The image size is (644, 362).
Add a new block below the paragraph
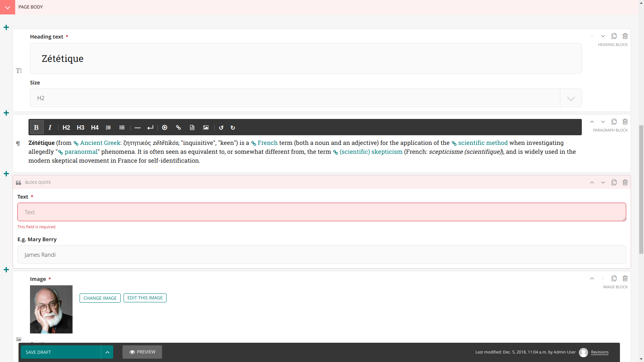pyautogui.click(x=6, y=173)
